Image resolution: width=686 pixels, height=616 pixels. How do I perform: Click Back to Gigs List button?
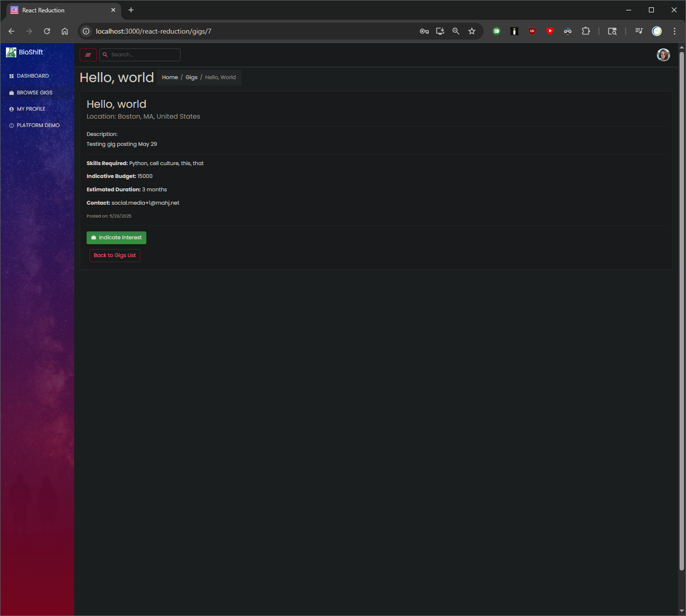coord(115,256)
